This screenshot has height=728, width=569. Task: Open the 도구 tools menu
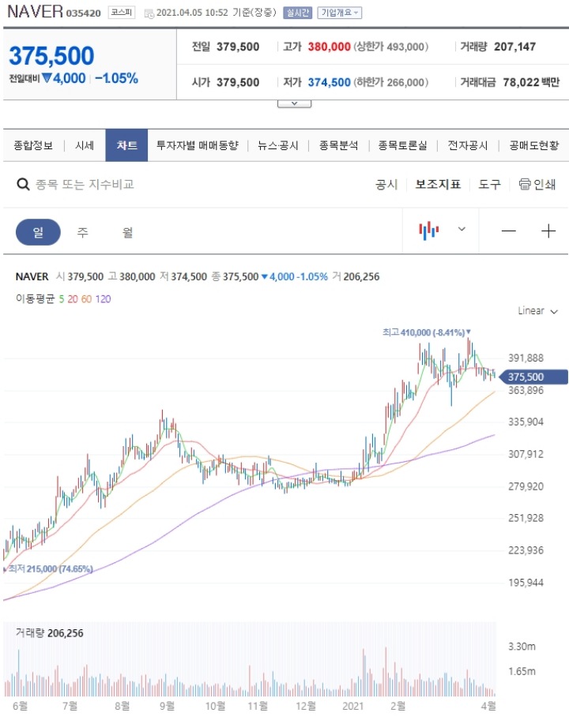pyautogui.click(x=489, y=184)
